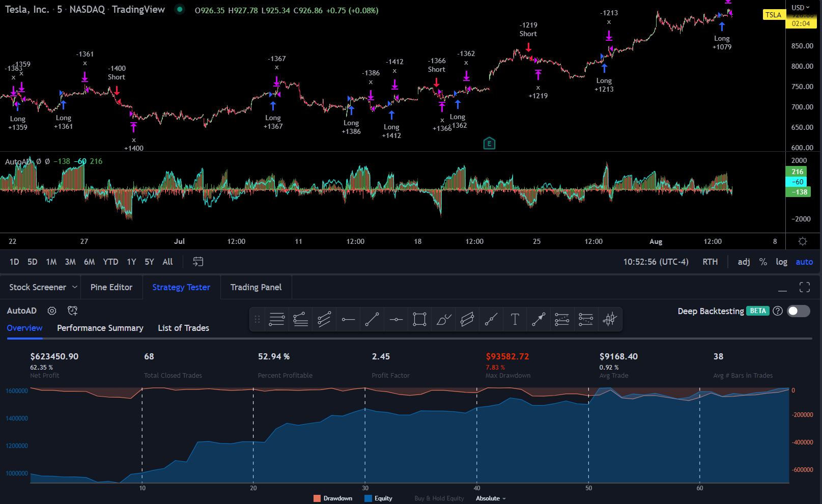Grab the favorites toolbar drag handle
The height and width of the screenshot is (504, 822).
tap(257, 320)
